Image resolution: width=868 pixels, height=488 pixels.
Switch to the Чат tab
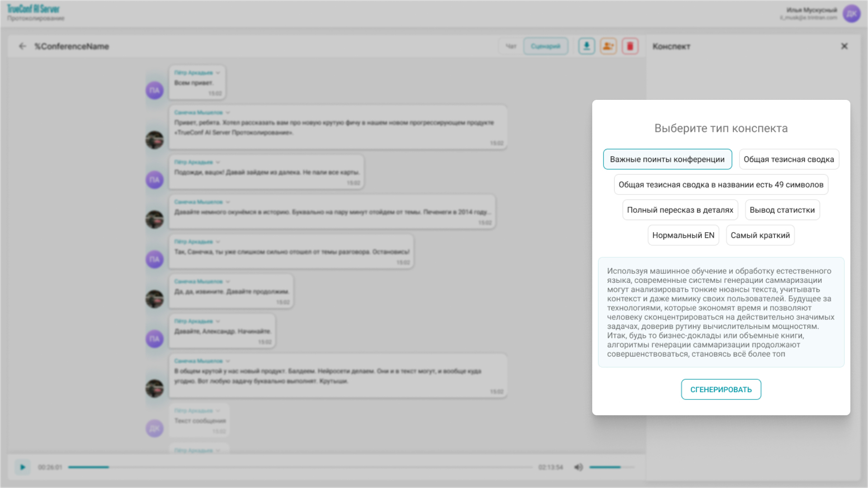tap(511, 46)
